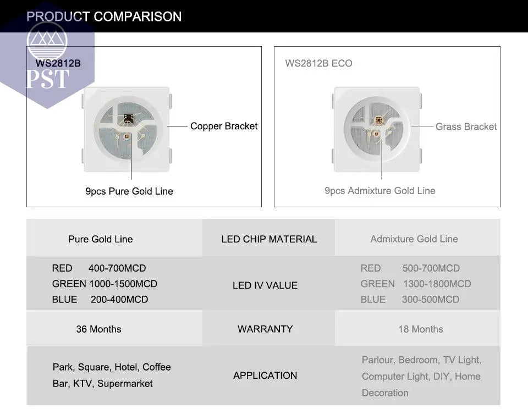Click the LED IV VALUE row heading
This screenshot has height=420, width=528.
265,285
